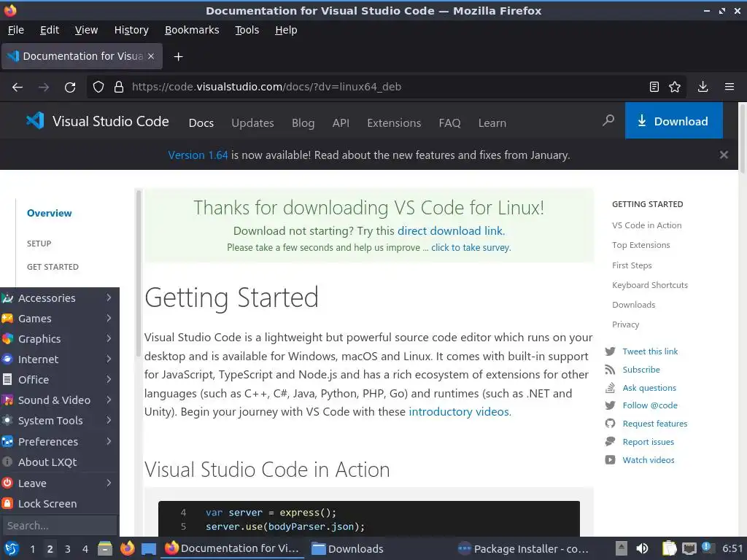747x560 pixels.
Task: Expand the Graphics menu category
Action: point(60,339)
